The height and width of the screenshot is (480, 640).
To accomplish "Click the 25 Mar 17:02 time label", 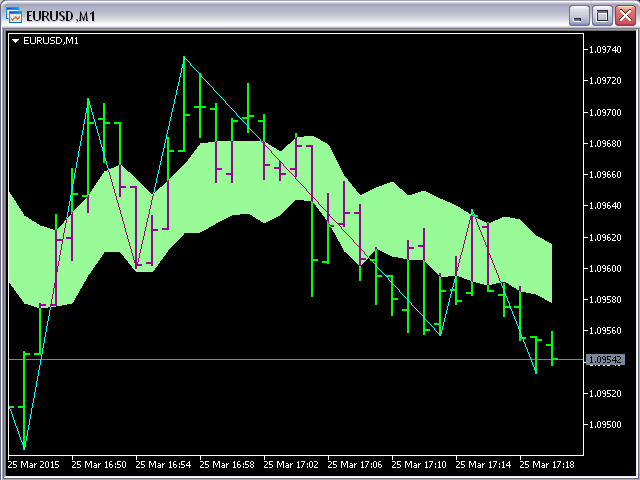I will 295,465.
